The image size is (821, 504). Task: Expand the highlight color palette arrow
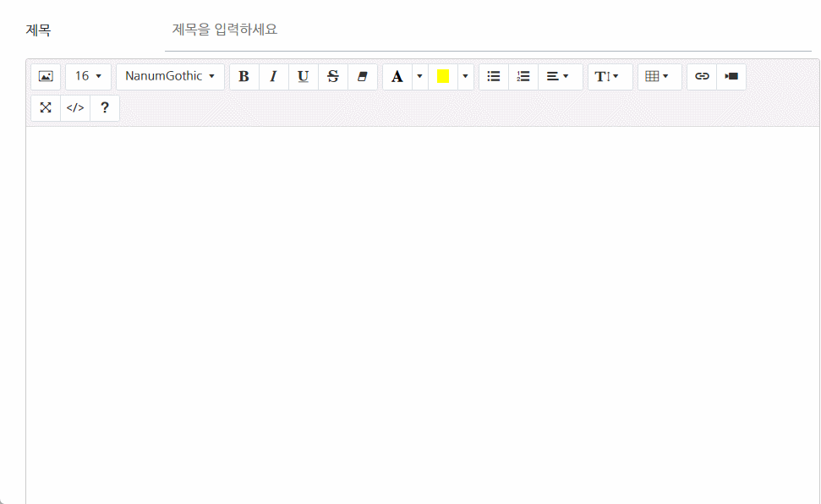[466, 76]
